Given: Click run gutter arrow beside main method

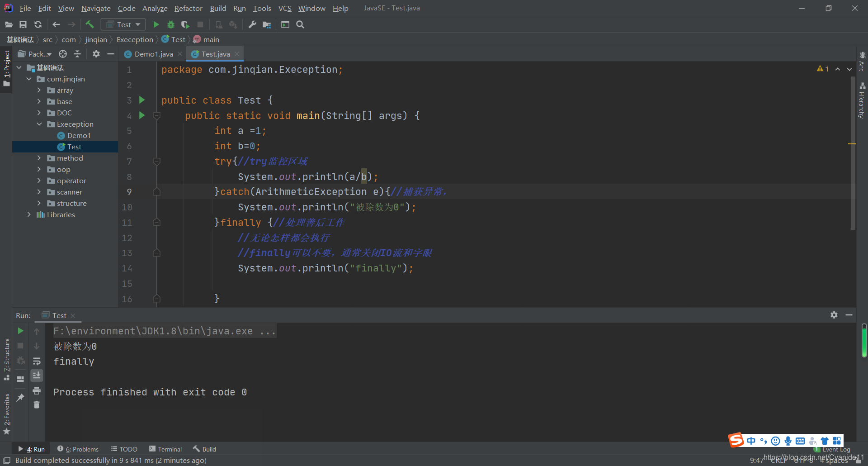Looking at the screenshot, I should [x=142, y=115].
